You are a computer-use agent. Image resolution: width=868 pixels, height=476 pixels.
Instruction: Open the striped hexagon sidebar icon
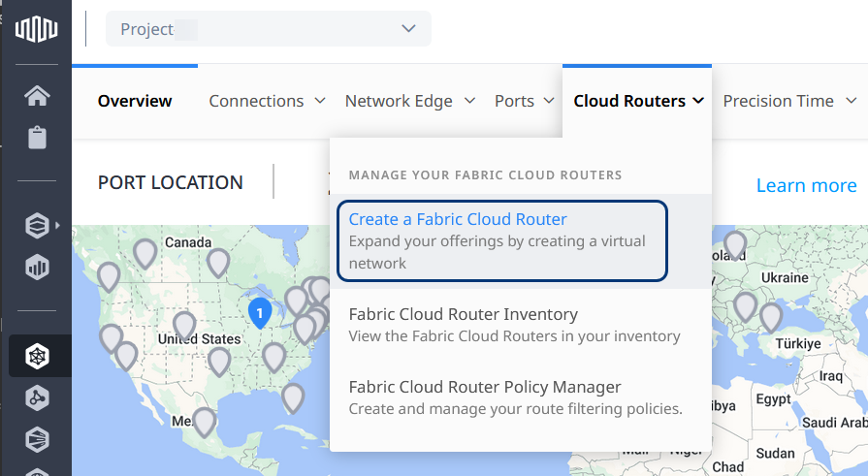pos(37,440)
